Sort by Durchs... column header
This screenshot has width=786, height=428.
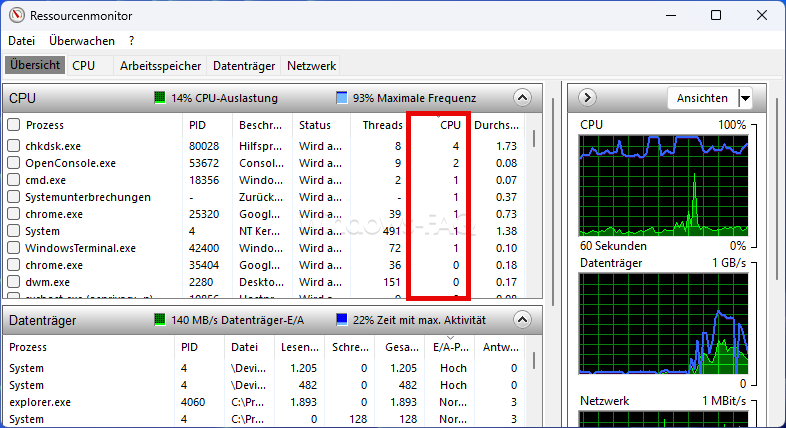pos(496,125)
